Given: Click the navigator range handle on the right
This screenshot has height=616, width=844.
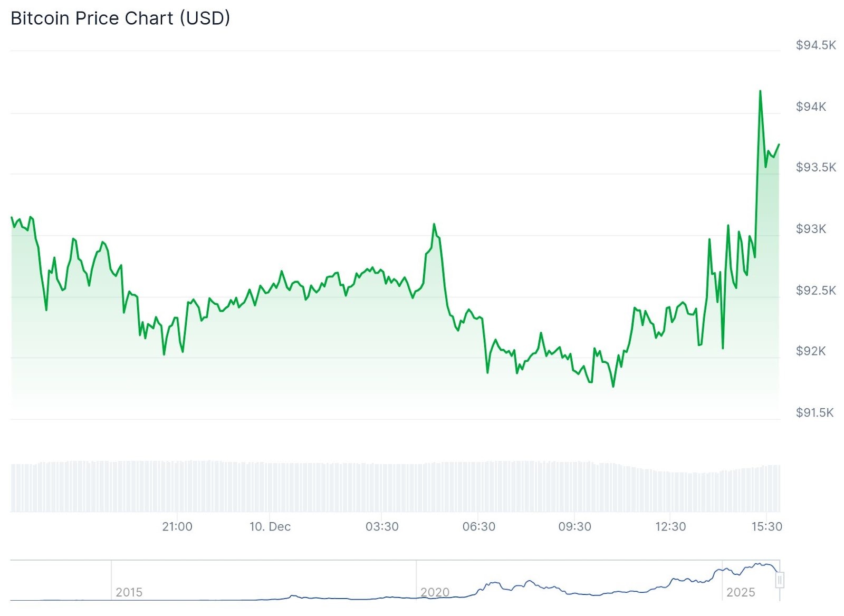Looking at the screenshot, I should click(x=780, y=580).
